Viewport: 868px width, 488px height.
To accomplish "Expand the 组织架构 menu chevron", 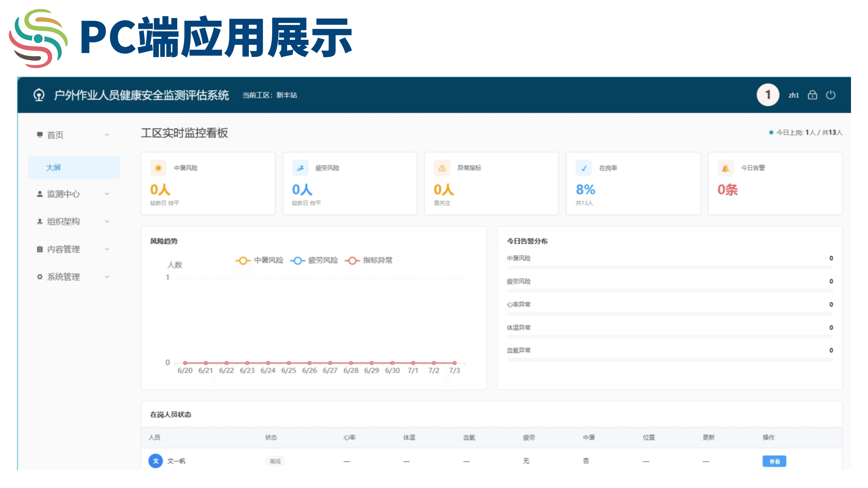I will [x=107, y=221].
